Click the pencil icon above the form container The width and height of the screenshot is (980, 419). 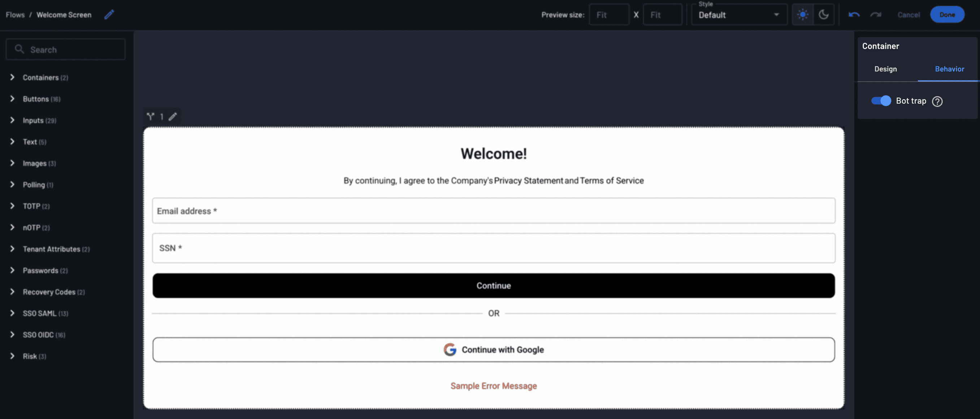173,116
